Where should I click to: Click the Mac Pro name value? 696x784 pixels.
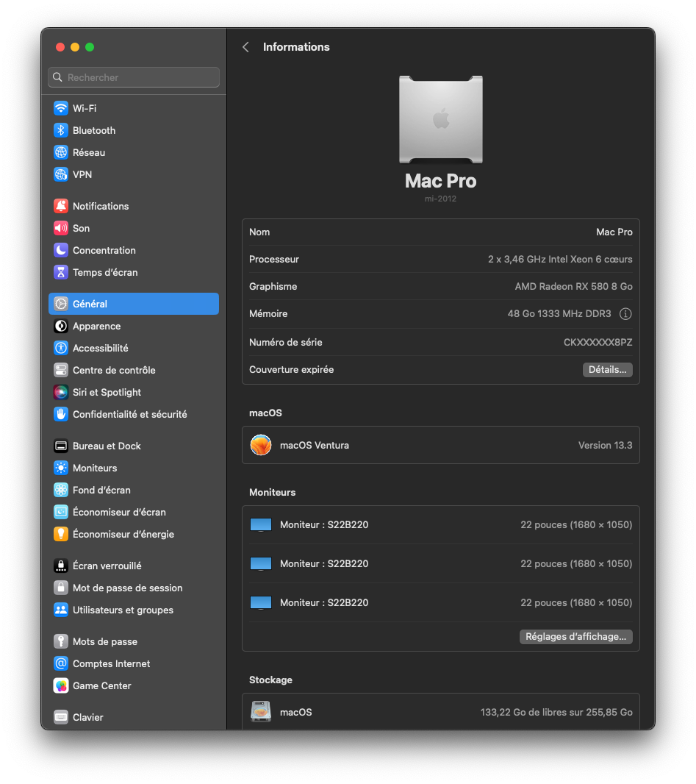coord(614,232)
